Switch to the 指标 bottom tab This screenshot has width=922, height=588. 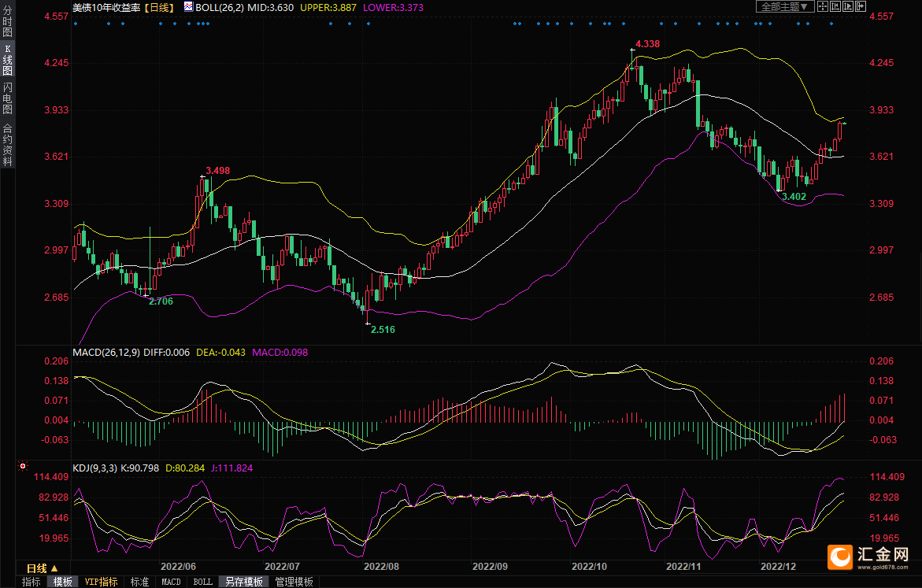31,582
